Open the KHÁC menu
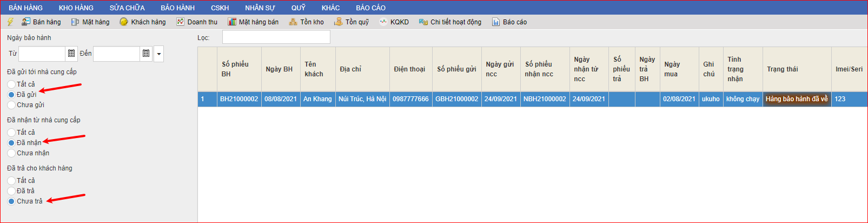 (331, 8)
